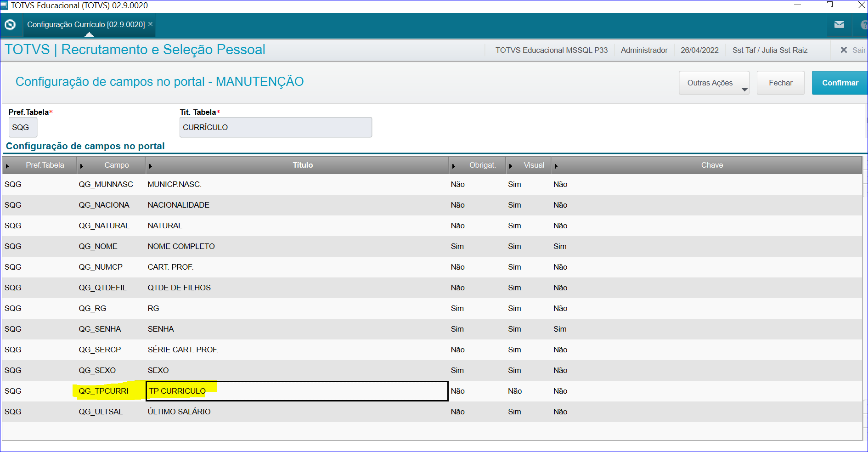Screen dimensions: 868x452
Task: Click the TOTVS logo icon in header
Action: click(10, 25)
